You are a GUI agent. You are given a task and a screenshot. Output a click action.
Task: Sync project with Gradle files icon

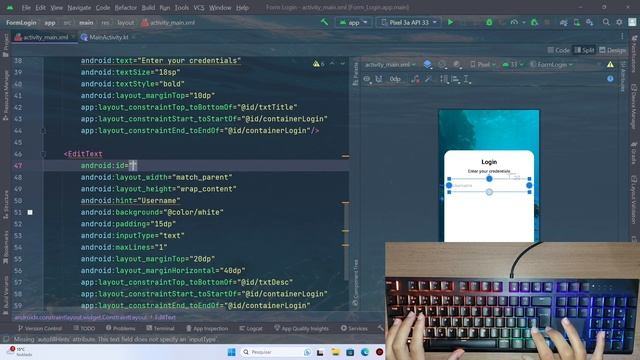pos(564,22)
